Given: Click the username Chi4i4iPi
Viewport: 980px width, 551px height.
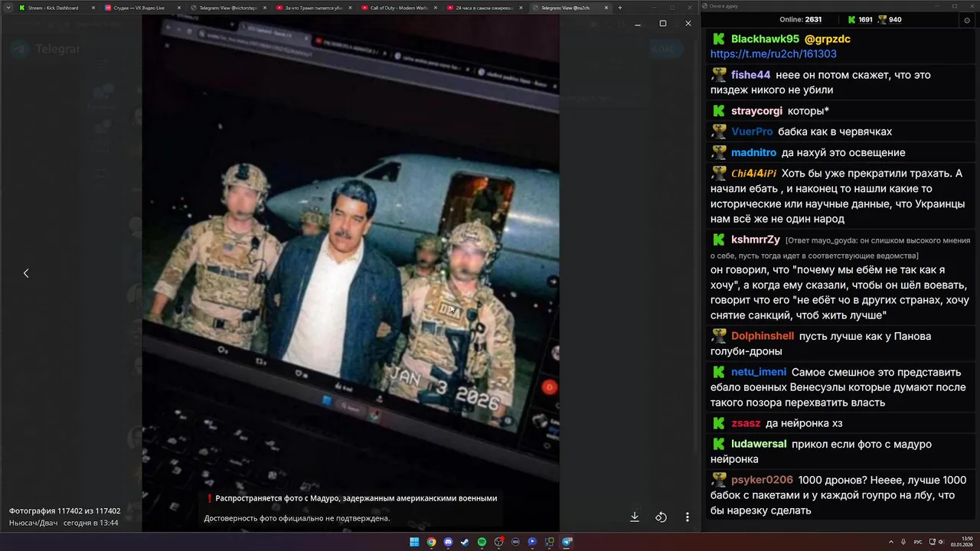Looking at the screenshot, I should (753, 173).
